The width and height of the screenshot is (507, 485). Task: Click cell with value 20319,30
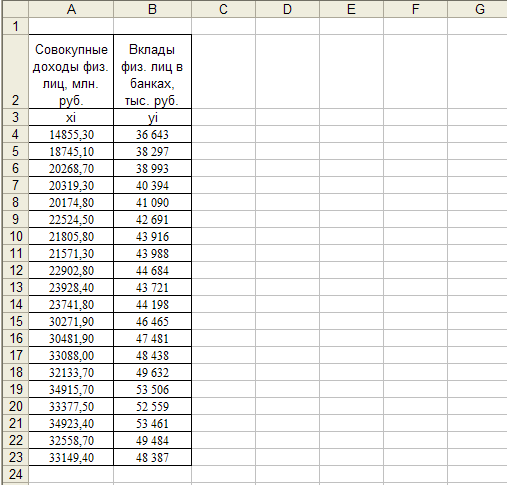pos(71,185)
